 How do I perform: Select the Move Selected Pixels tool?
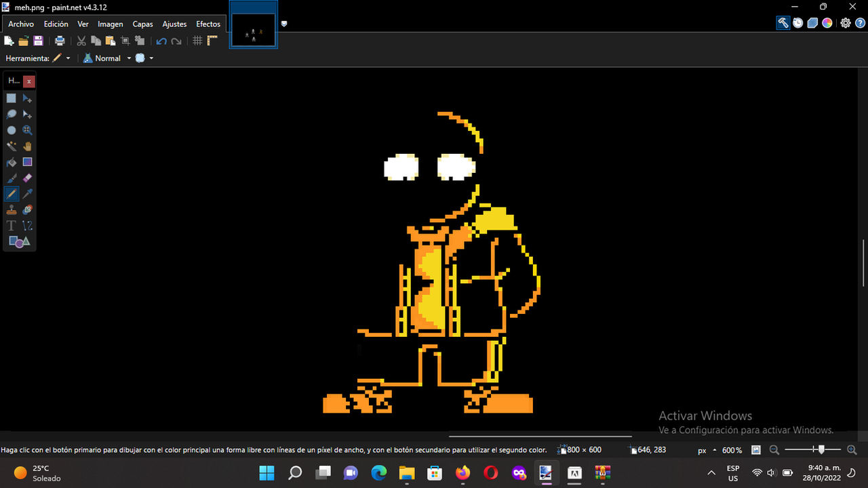tap(27, 98)
